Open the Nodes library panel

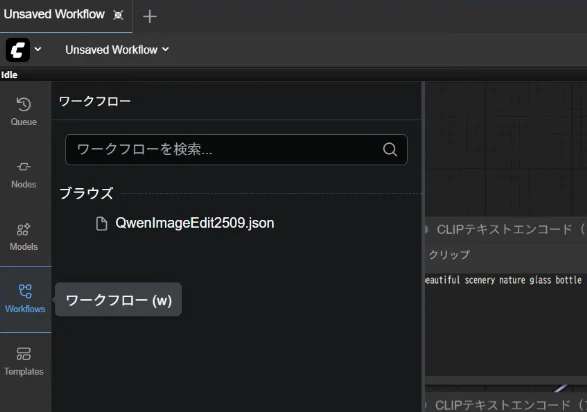(24, 174)
